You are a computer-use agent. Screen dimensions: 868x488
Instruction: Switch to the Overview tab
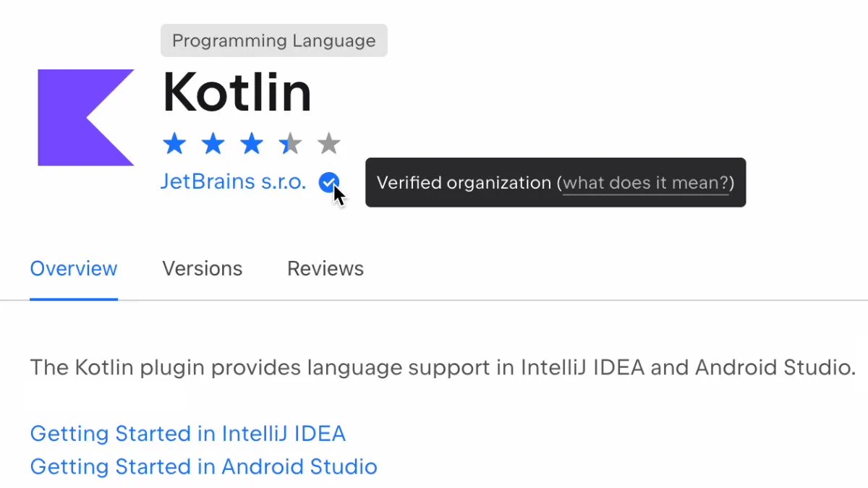pos(74,269)
